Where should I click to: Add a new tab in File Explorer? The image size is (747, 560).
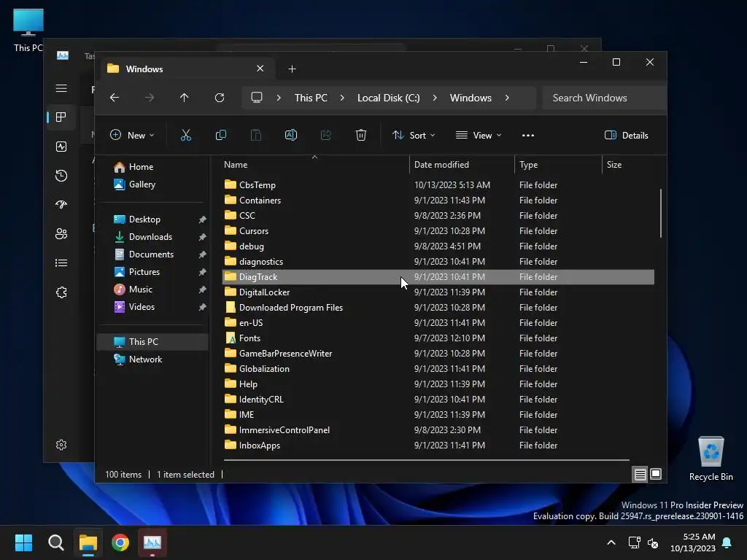(292, 69)
